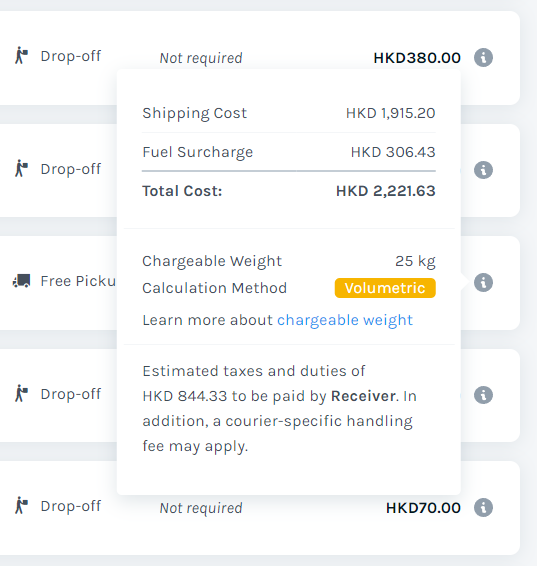Click the Fuel Surcharge HKD 306.43 amount
The width and height of the screenshot is (537, 566).
coord(393,152)
